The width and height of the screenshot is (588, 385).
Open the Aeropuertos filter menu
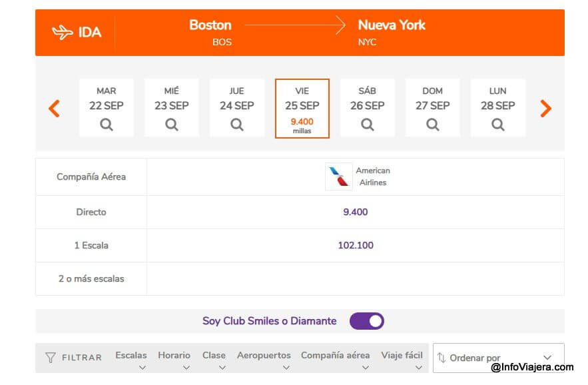264,360
